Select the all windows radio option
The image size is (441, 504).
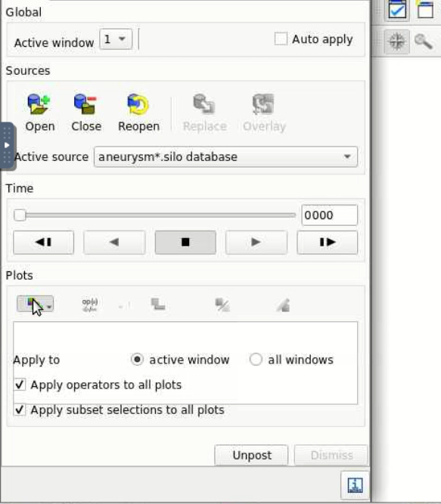pos(256,360)
